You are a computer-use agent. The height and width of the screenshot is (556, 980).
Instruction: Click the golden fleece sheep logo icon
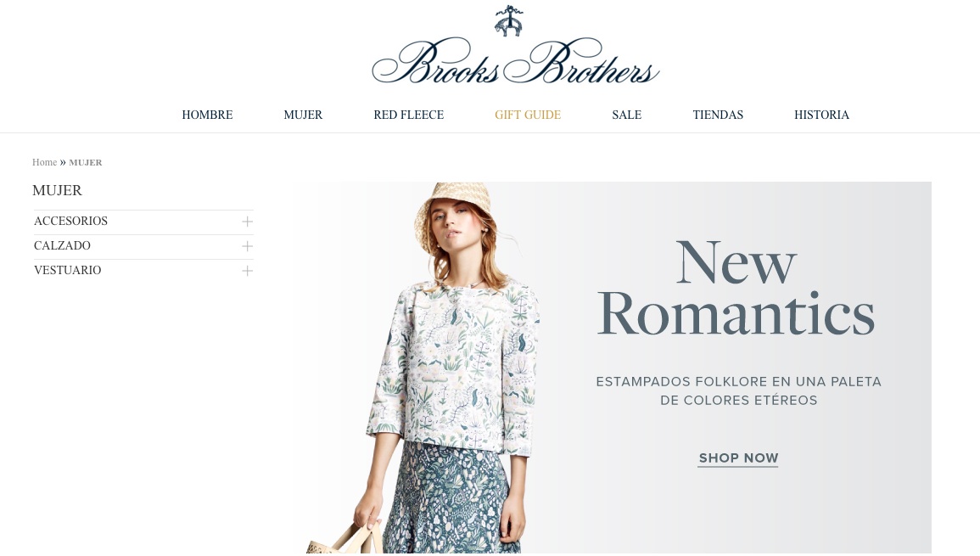509,20
